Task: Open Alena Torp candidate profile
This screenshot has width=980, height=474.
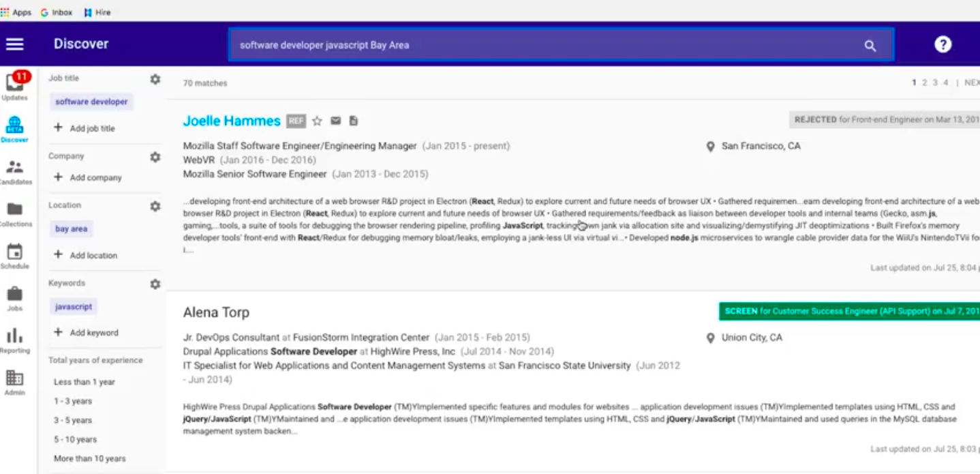Action: tap(216, 312)
